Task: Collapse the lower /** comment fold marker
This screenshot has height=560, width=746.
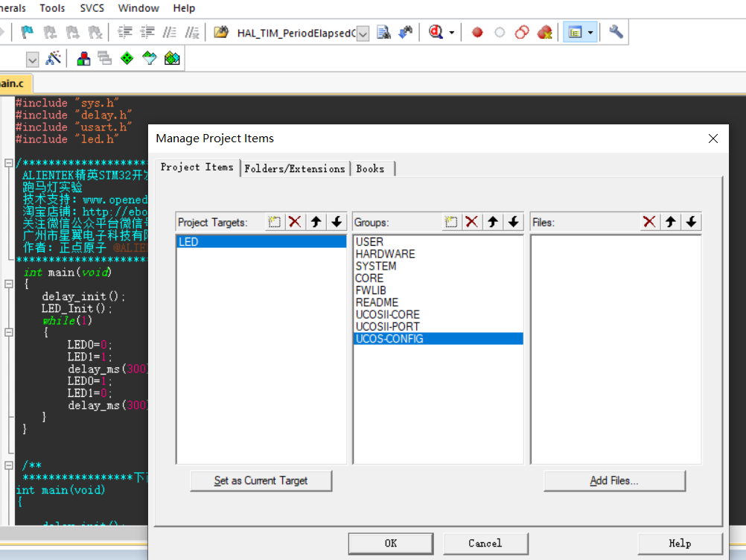Action: pyautogui.click(x=9, y=465)
